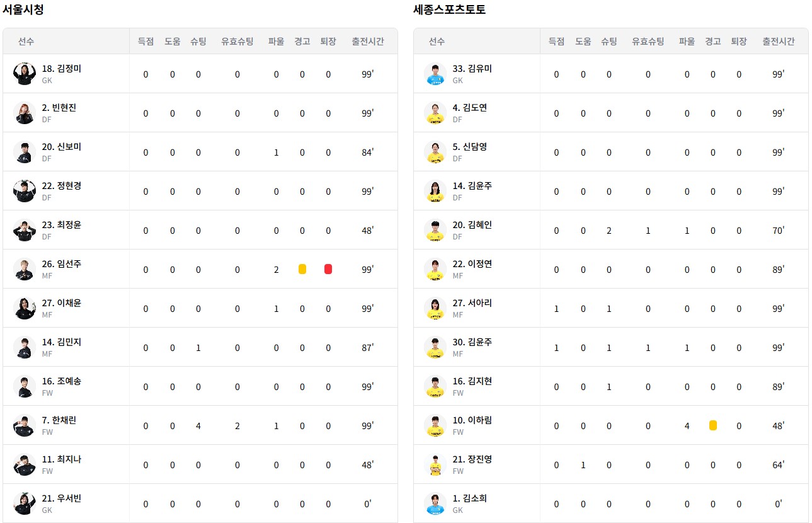Click 이하림's player photo
812x523 pixels.
(435, 425)
